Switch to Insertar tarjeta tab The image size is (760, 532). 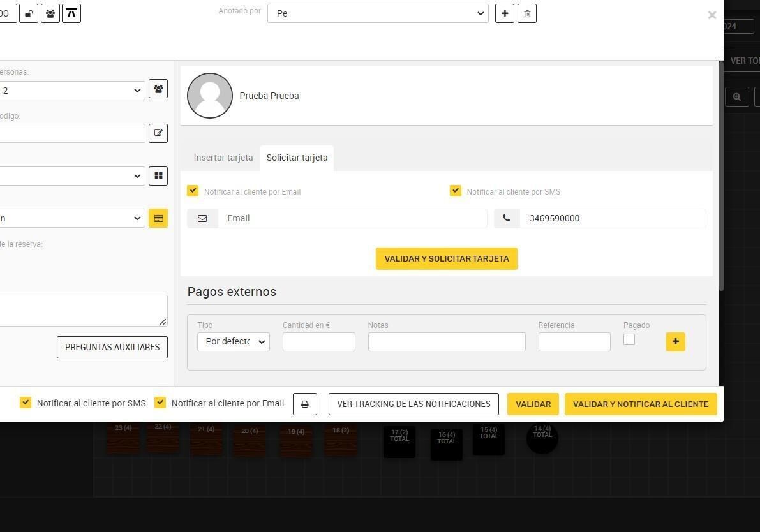coord(223,158)
